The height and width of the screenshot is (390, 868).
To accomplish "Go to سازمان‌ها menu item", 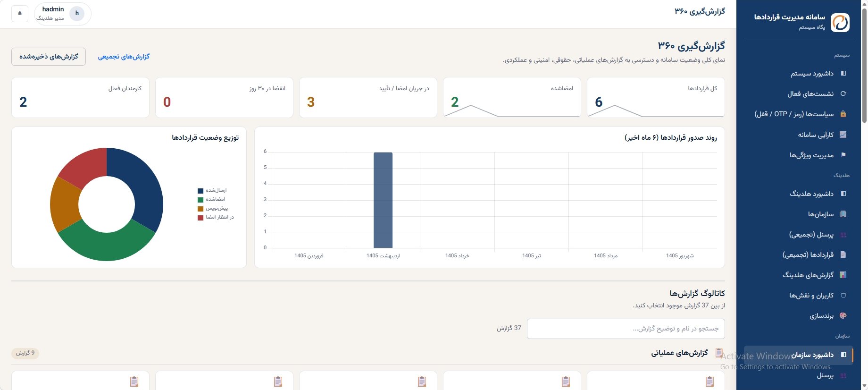I will tap(798, 214).
